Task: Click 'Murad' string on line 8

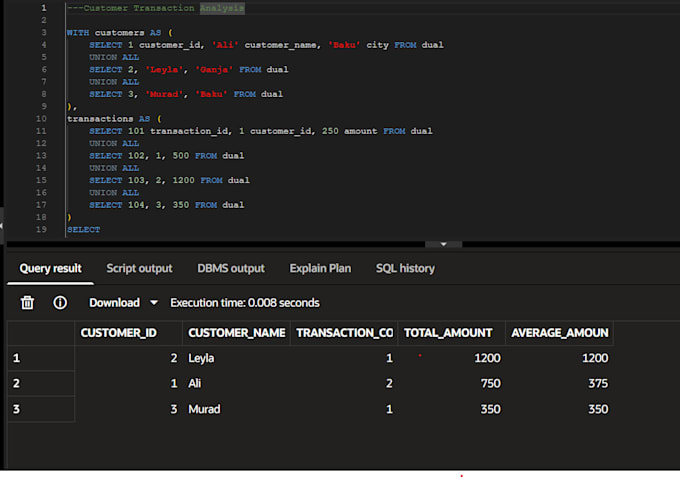Action: pos(164,94)
